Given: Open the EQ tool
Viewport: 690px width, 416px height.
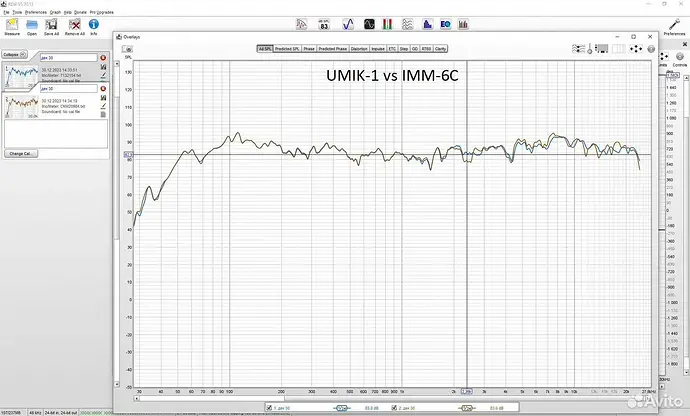Looking at the screenshot, I should [445, 25].
